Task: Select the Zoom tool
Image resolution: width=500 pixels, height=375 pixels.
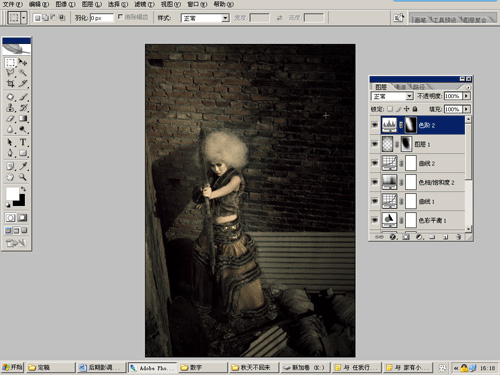Action: [x=23, y=177]
